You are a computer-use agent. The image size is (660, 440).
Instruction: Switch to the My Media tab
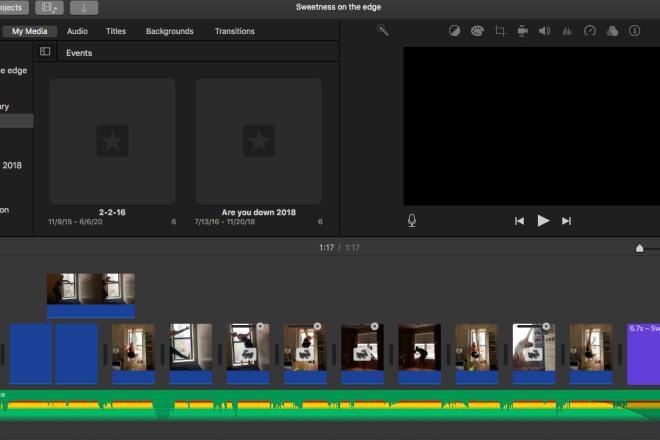[29, 31]
